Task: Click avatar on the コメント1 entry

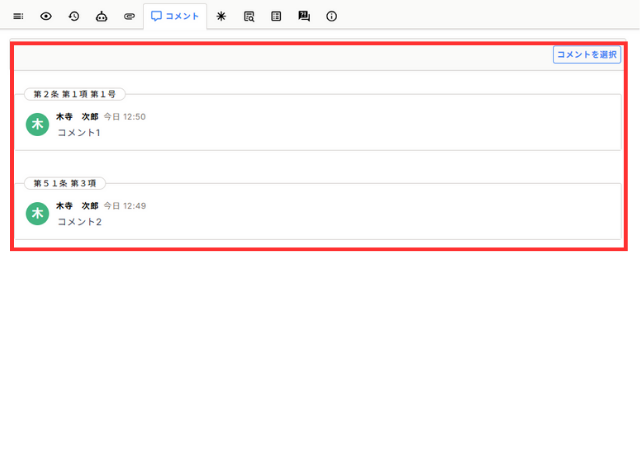Action: (37, 124)
